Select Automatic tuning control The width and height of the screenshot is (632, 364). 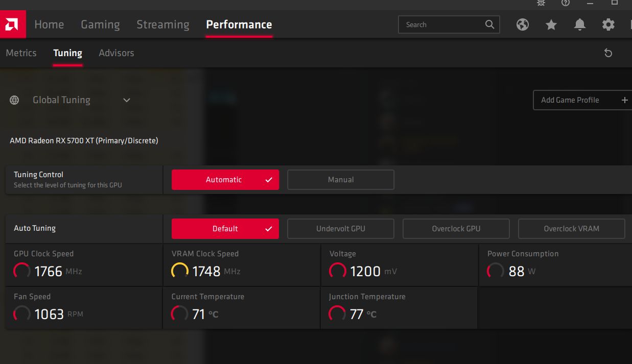225,180
